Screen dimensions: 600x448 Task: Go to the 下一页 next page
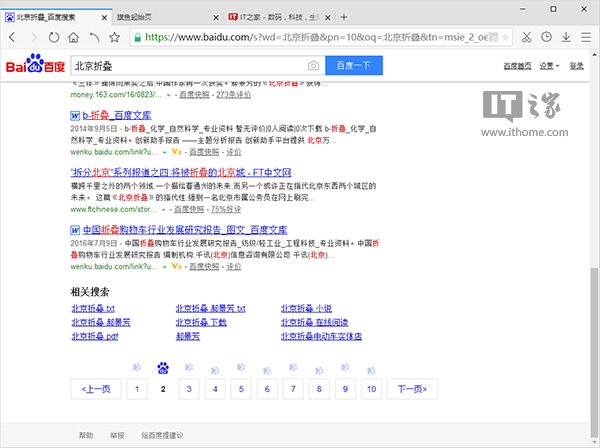[x=412, y=388]
